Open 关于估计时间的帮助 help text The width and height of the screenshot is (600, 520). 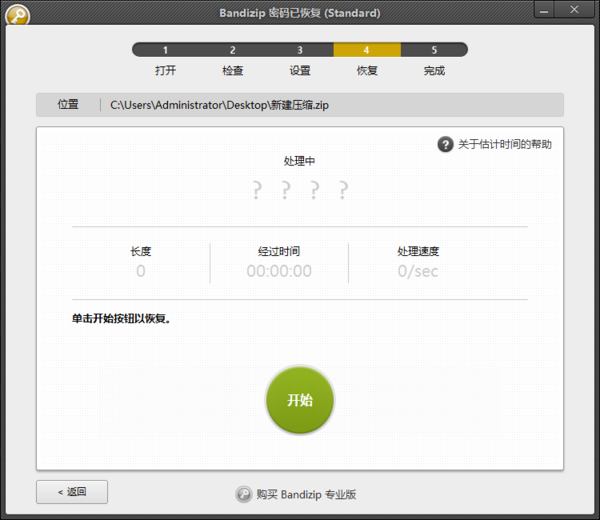click(504, 144)
